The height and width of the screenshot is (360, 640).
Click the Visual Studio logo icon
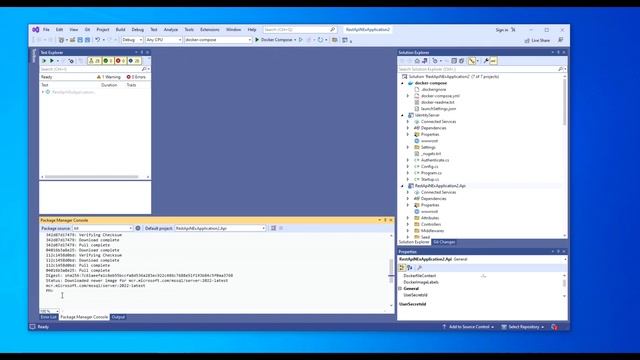pos(36,30)
